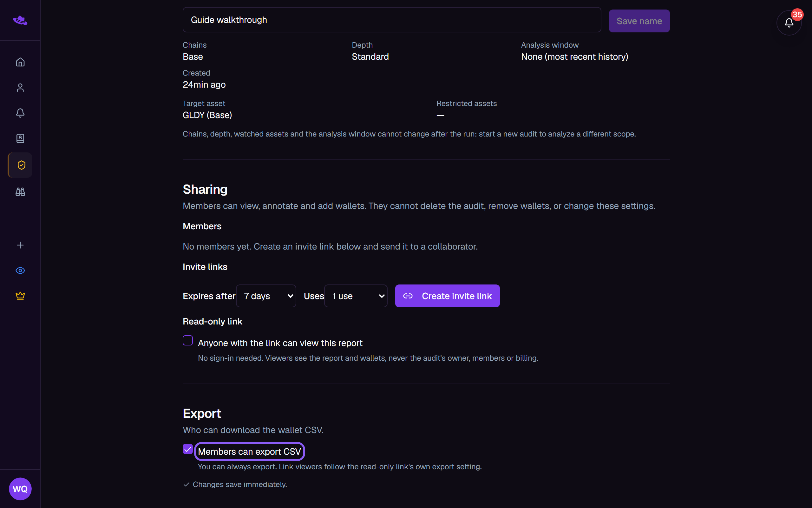This screenshot has width=812, height=508.
Task: Open the Home icon in sidebar
Action: [x=20, y=62]
